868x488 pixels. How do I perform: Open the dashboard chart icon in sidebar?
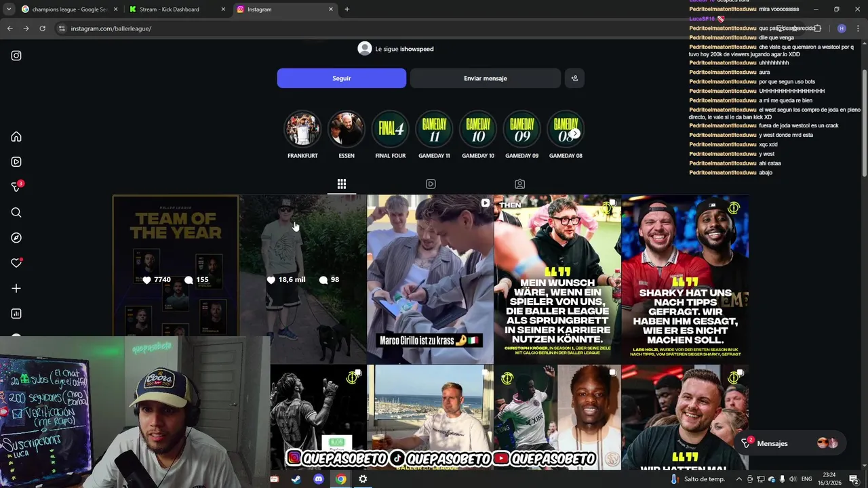16,314
